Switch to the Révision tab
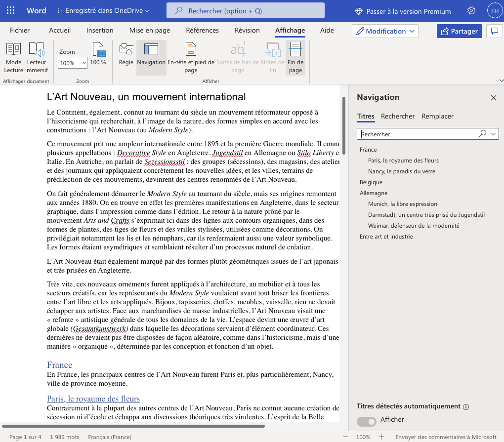This screenshot has height=442, width=504. click(x=247, y=30)
